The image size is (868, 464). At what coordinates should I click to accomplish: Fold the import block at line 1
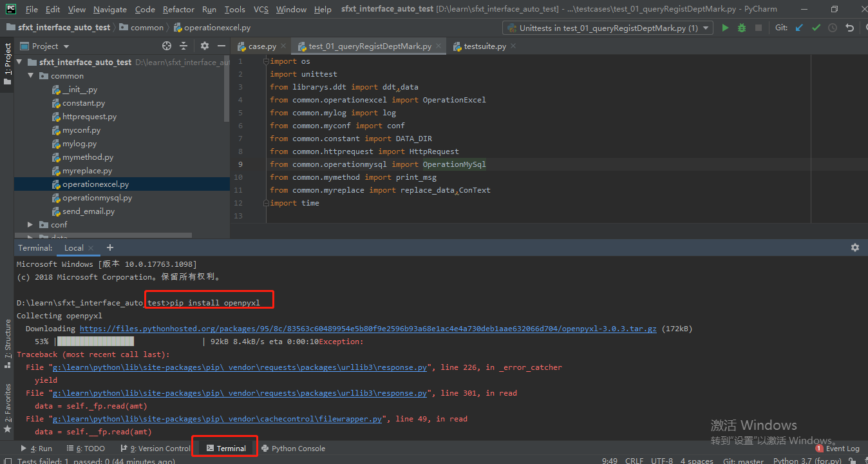[266, 61]
